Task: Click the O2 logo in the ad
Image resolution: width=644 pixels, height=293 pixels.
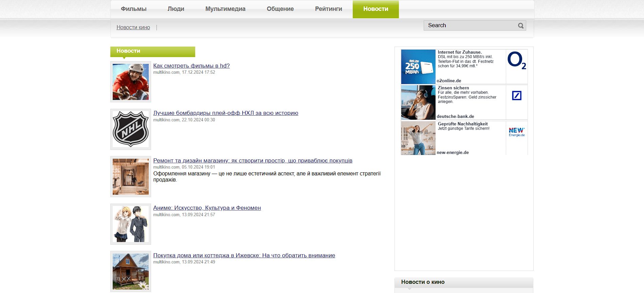Action: 517,61
